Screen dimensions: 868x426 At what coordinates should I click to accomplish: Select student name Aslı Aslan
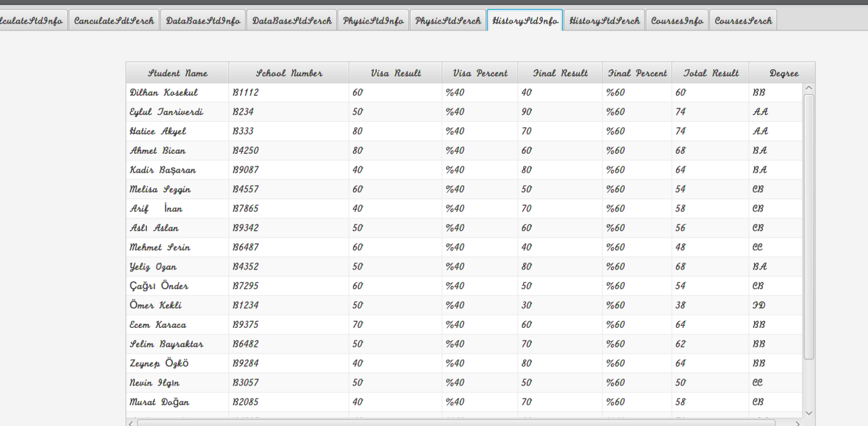(x=154, y=228)
